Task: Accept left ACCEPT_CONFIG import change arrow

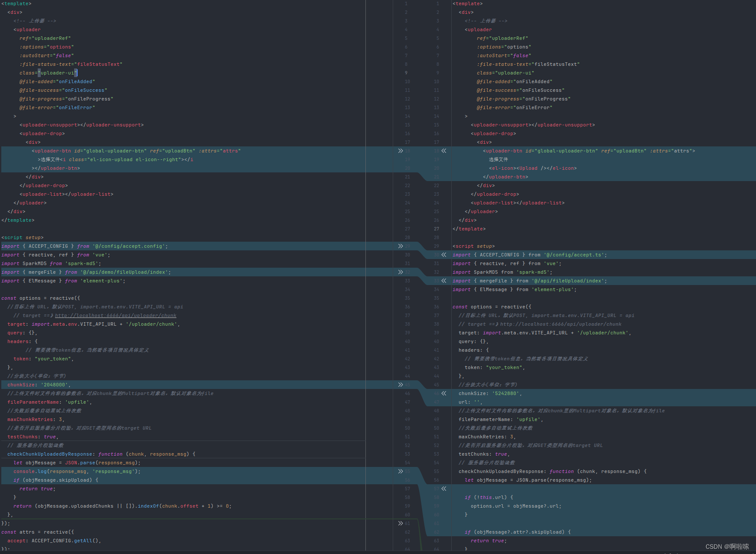Action: 401,246
